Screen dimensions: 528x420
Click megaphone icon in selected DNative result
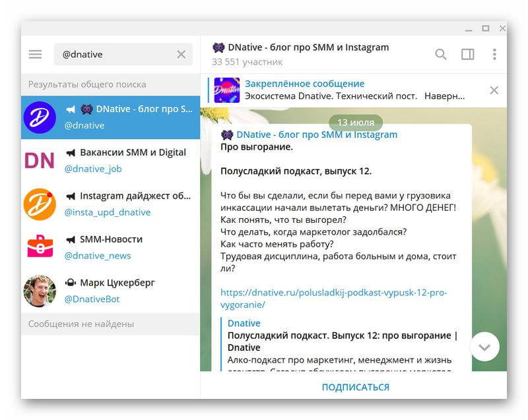[71, 109]
